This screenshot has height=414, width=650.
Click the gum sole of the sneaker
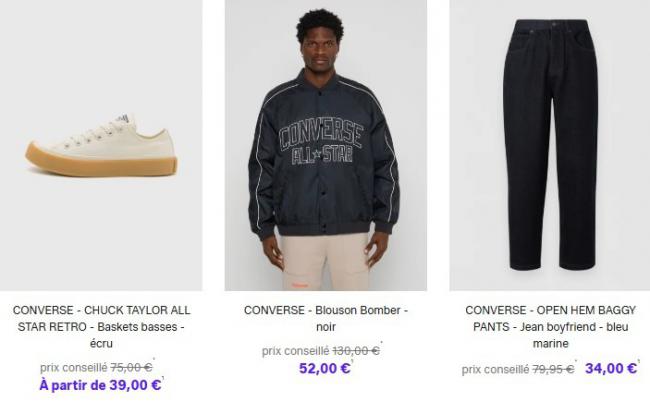coord(101,162)
